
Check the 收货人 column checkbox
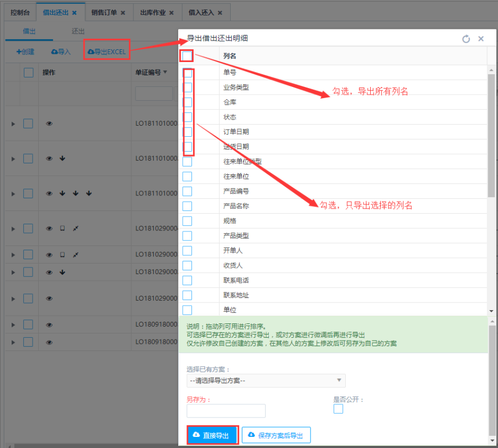pyautogui.click(x=187, y=266)
